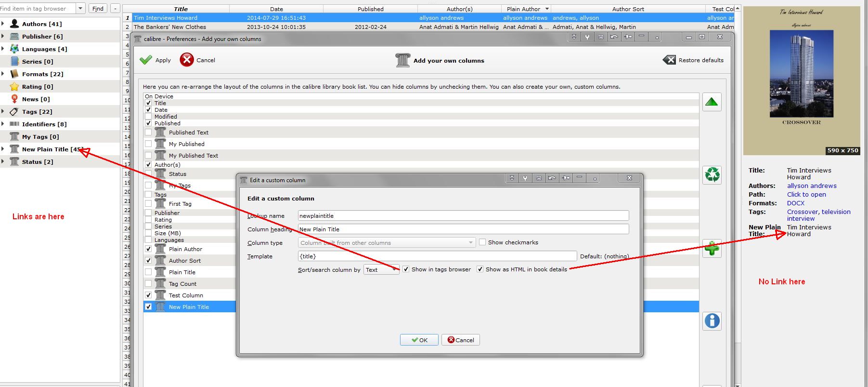868x387 pixels.
Task: Click the book cover thumbnail
Action: (x=802, y=80)
